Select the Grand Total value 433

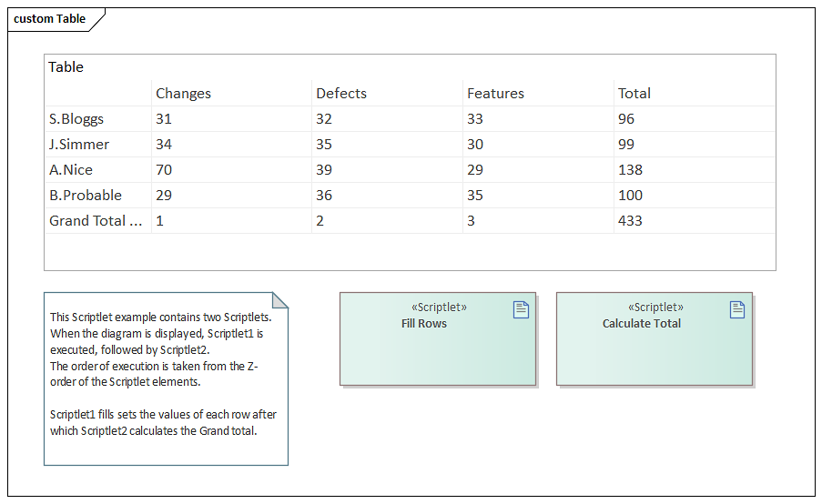coord(630,221)
